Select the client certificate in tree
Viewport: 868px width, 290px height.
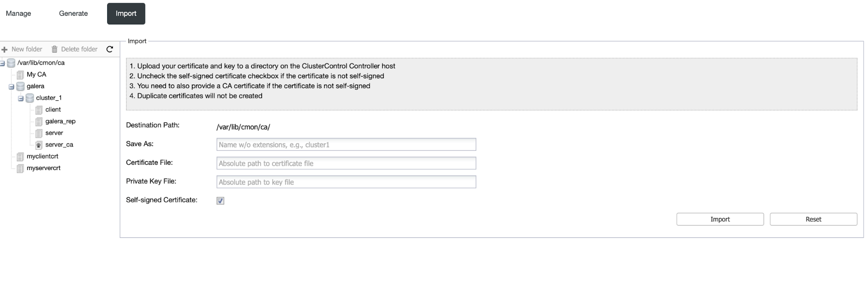point(53,110)
